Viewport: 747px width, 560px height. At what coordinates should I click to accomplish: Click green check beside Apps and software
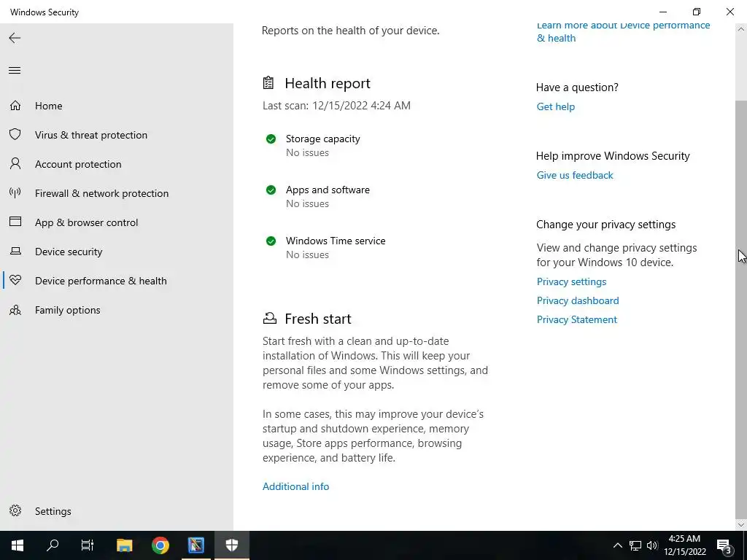[x=271, y=190]
